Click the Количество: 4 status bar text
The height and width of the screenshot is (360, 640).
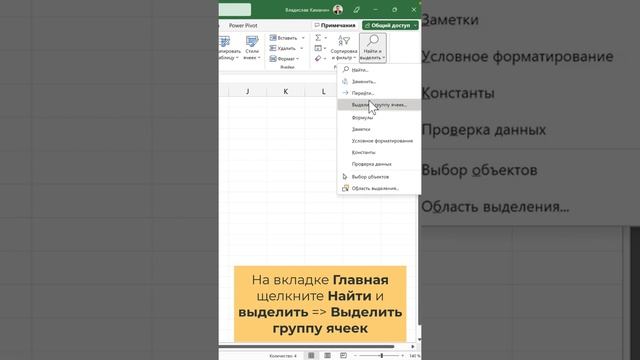283,356
